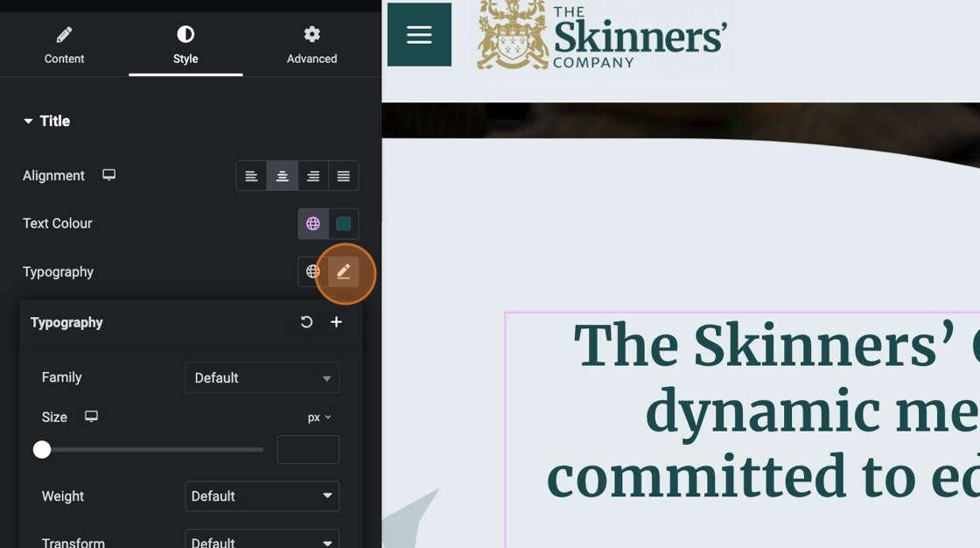The width and height of the screenshot is (980, 548).
Task: Click the half-circle Style icon
Action: pos(185,34)
